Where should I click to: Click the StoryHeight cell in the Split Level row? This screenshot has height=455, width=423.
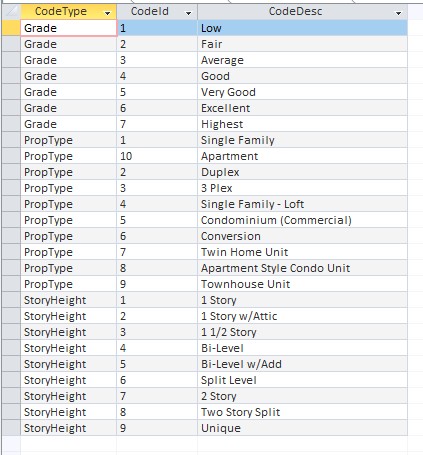[69, 380]
